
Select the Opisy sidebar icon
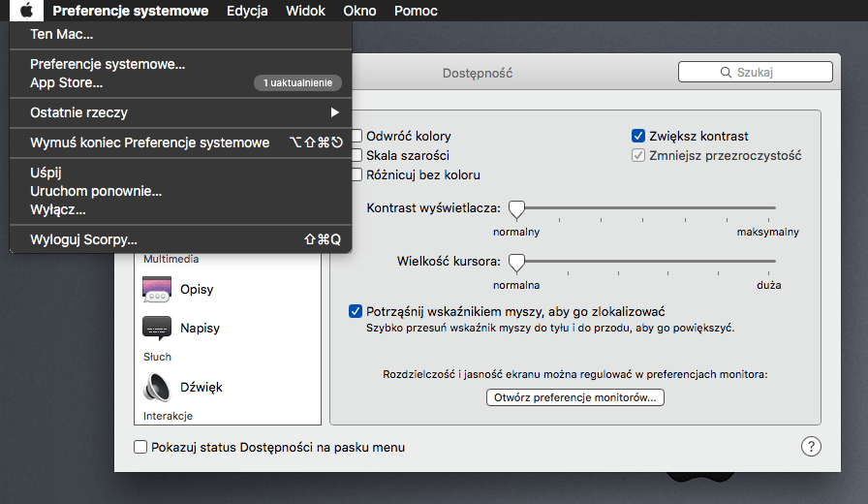click(157, 289)
